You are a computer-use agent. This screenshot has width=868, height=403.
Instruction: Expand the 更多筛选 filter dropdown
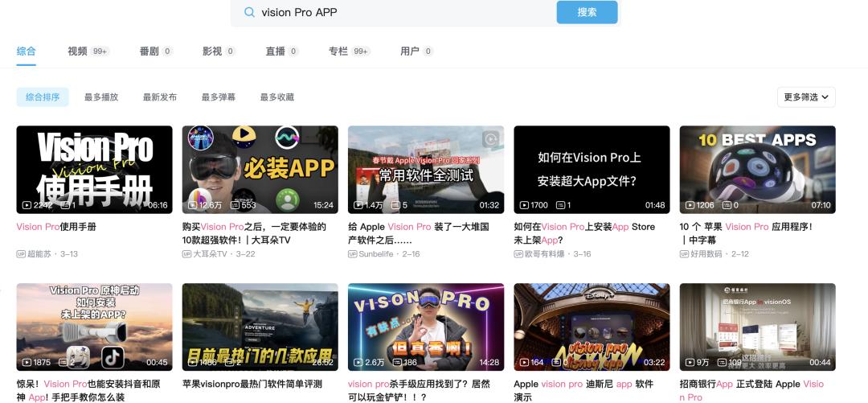806,97
